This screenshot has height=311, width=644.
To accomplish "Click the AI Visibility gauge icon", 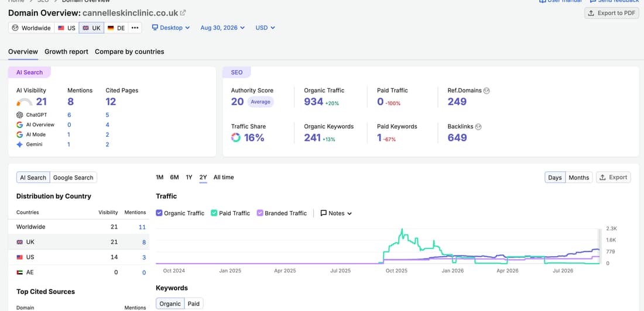I will pyautogui.click(x=24, y=102).
